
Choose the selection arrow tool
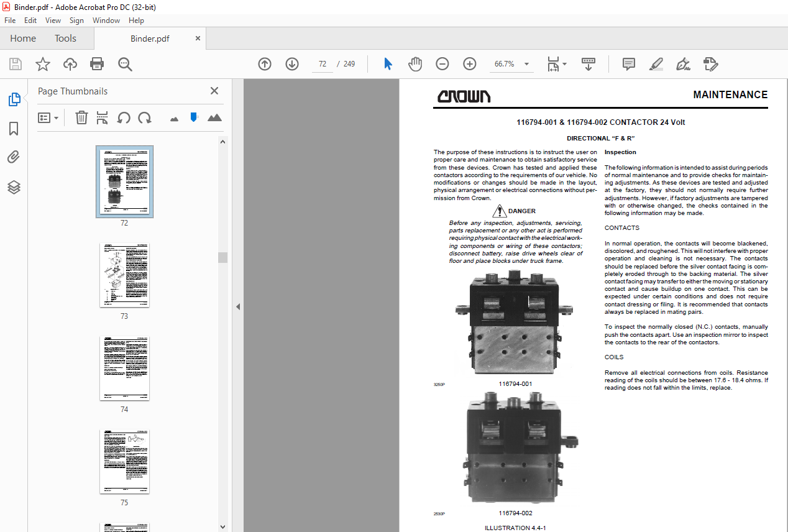coord(388,64)
